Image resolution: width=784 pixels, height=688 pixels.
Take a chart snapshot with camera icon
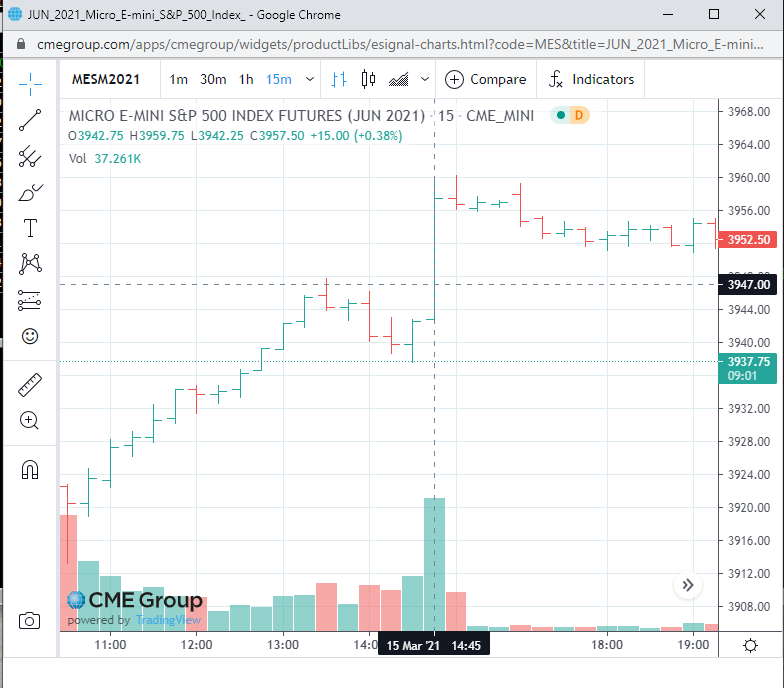coord(30,621)
